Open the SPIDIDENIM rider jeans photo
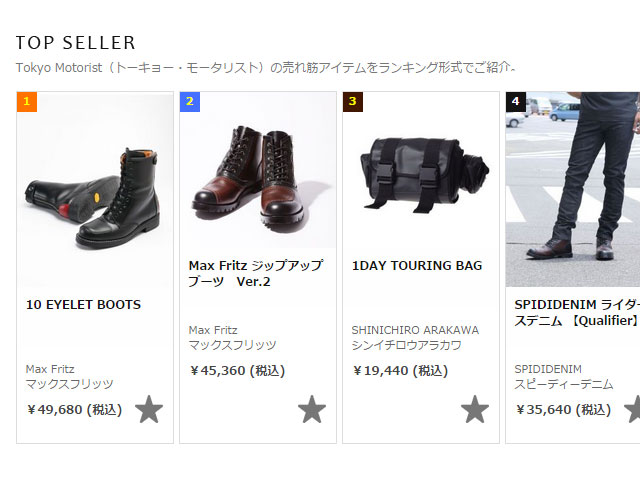 point(573,189)
